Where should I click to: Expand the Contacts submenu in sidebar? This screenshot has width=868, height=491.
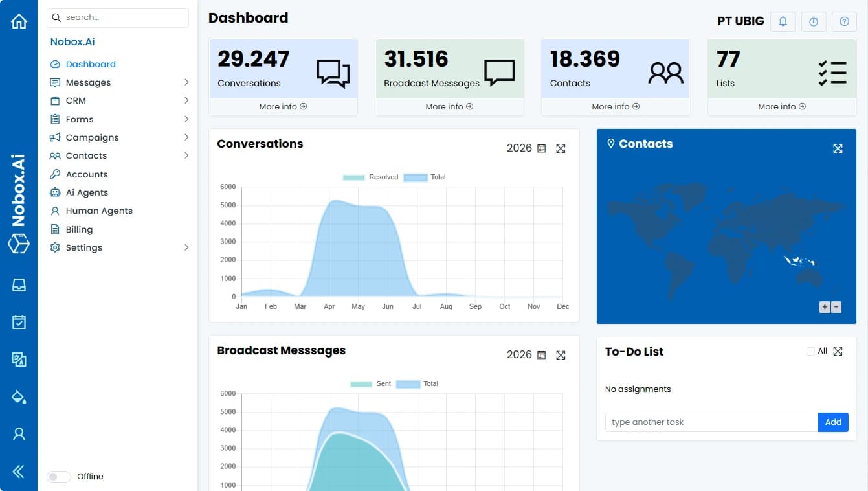pyautogui.click(x=186, y=155)
